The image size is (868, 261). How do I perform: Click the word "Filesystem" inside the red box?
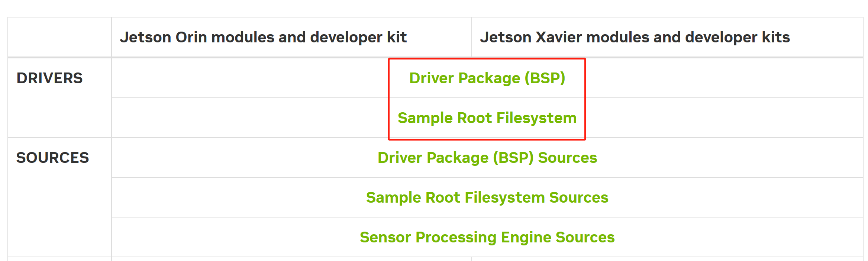pyautogui.click(x=536, y=118)
